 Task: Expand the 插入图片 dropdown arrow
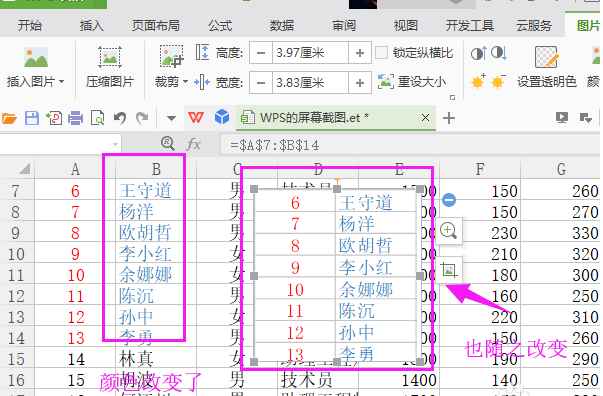point(62,82)
